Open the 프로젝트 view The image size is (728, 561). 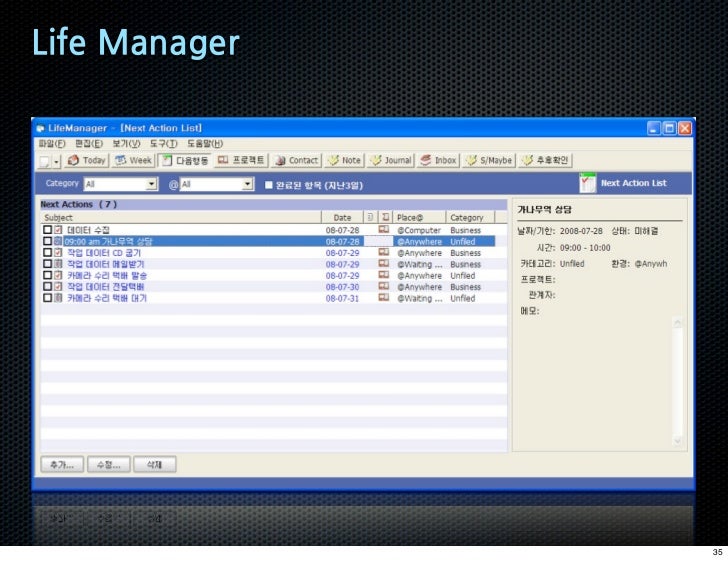pos(241,161)
